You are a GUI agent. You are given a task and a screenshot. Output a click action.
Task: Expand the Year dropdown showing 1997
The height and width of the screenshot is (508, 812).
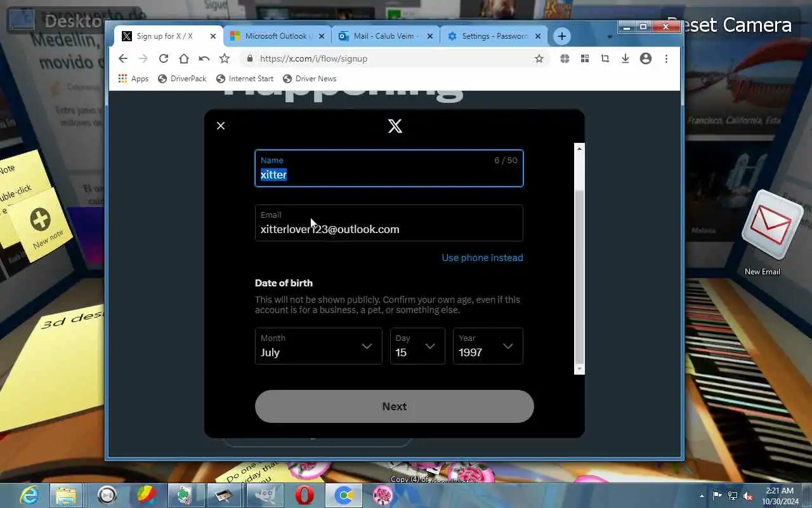pos(488,346)
